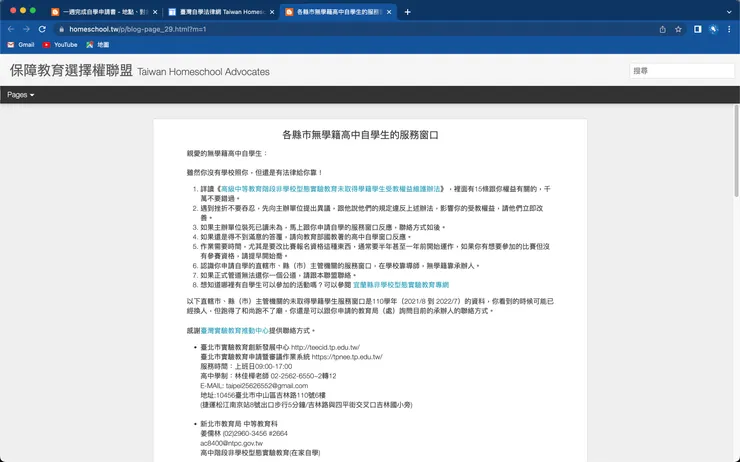
Task: Click the directions text 捷運松江南京站8號出口
Action: click(307, 405)
